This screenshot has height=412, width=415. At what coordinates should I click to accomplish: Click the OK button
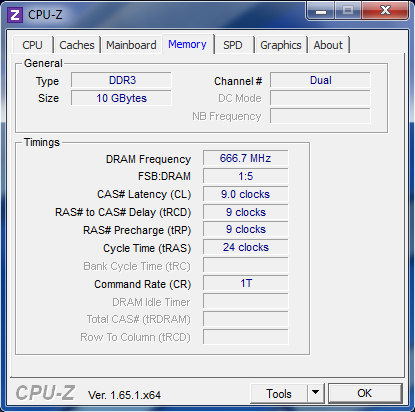[365, 393]
